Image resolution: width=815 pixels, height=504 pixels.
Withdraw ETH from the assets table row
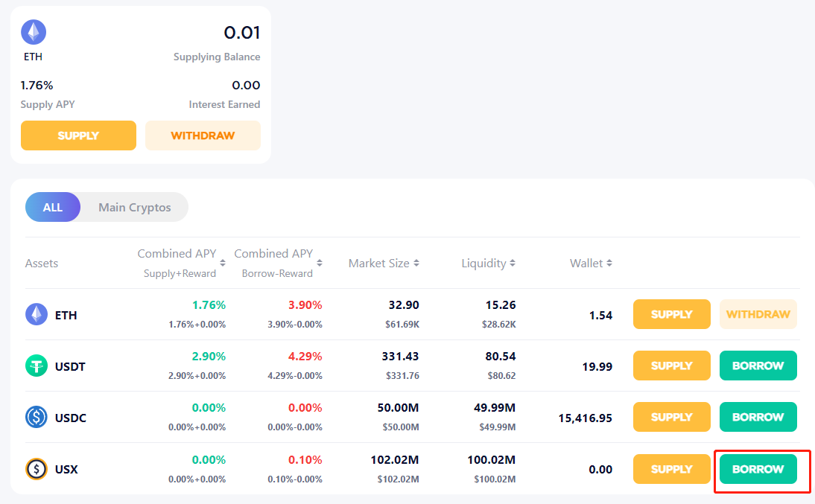tap(758, 314)
